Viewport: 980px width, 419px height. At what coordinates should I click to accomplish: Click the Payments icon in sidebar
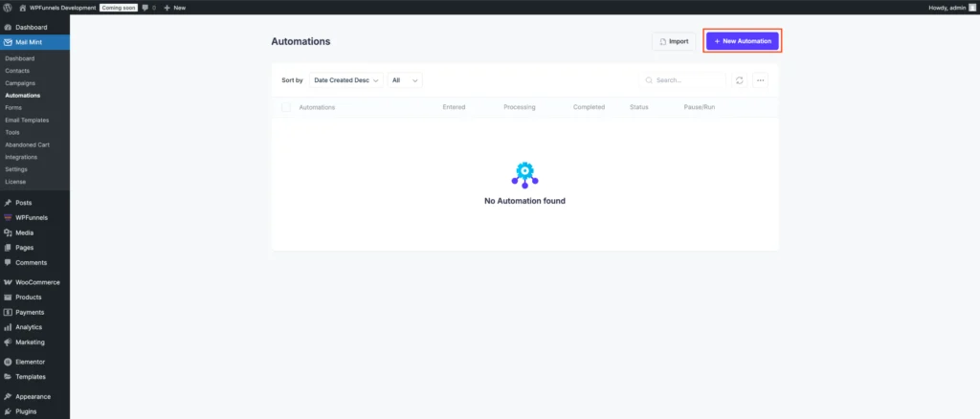point(8,312)
